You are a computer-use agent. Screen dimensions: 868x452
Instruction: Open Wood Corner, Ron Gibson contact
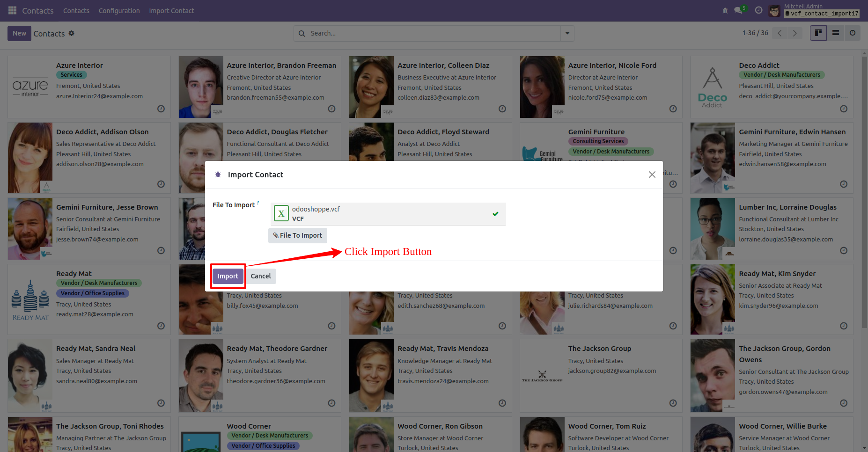click(440, 426)
